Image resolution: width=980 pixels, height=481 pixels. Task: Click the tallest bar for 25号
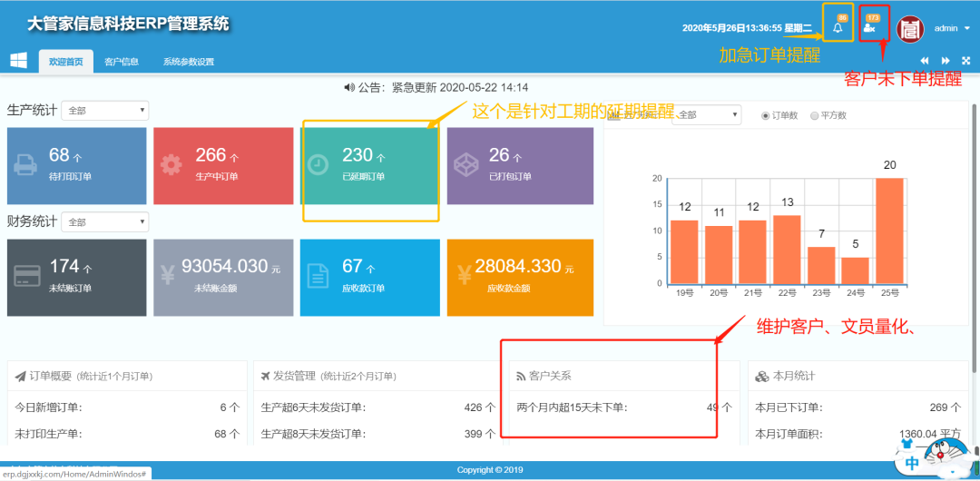pos(889,231)
